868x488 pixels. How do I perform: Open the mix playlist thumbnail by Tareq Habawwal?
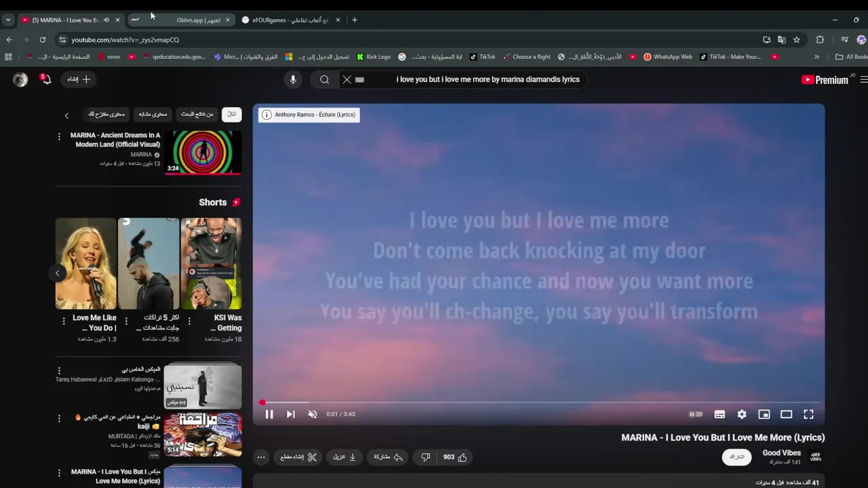(x=203, y=386)
